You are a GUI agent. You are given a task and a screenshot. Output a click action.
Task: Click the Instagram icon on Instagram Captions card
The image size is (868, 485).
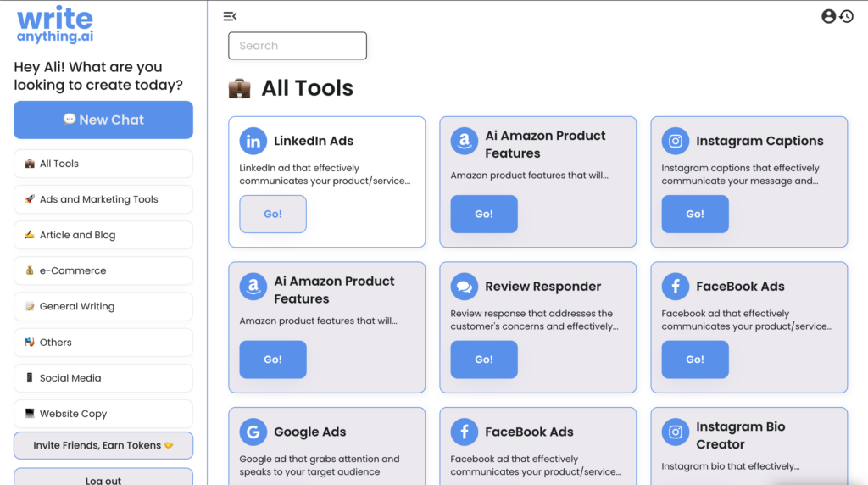click(675, 141)
